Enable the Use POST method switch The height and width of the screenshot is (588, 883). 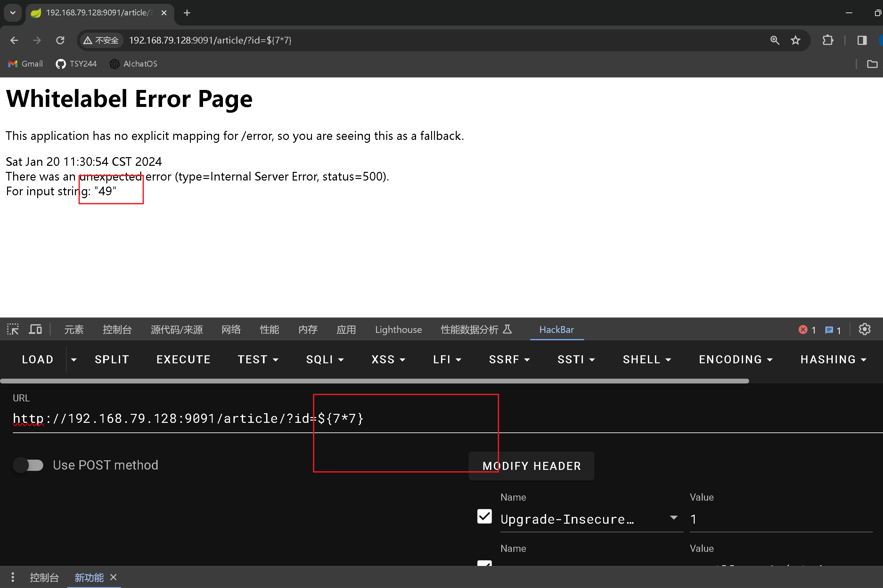pyautogui.click(x=29, y=465)
